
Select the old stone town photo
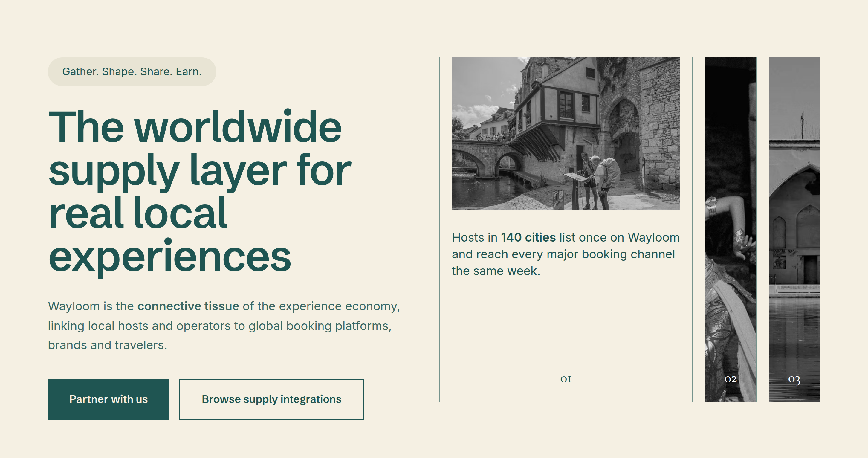coord(566,133)
